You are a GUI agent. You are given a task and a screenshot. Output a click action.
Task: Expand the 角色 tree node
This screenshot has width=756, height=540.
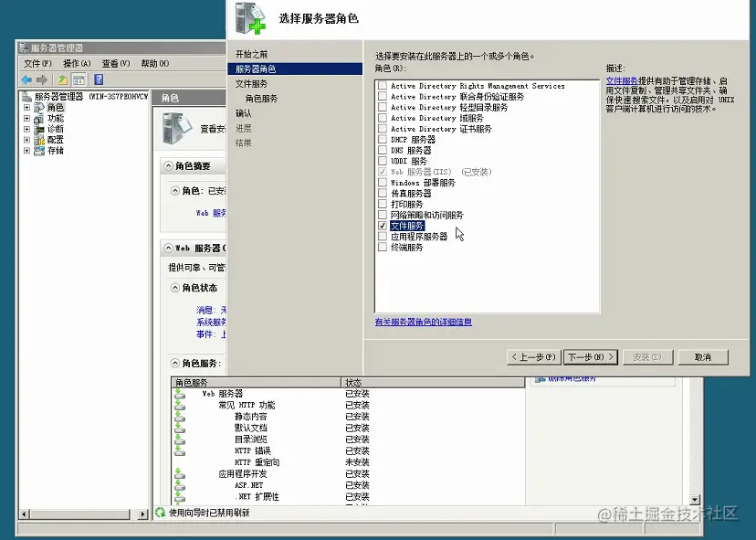tap(27, 107)
